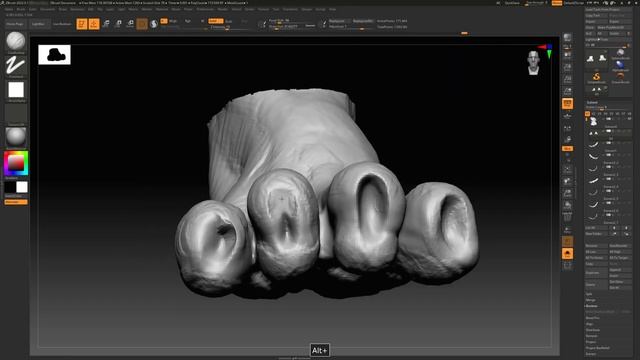Click the Zoom3D view icon

coord(567,193)
